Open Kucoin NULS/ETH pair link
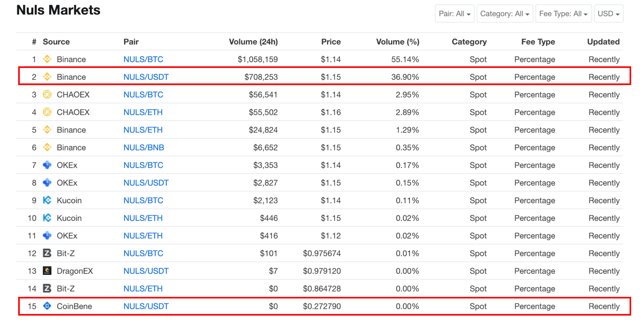The width and height of the screenshot is (644, 322). [x=143, y=218]
